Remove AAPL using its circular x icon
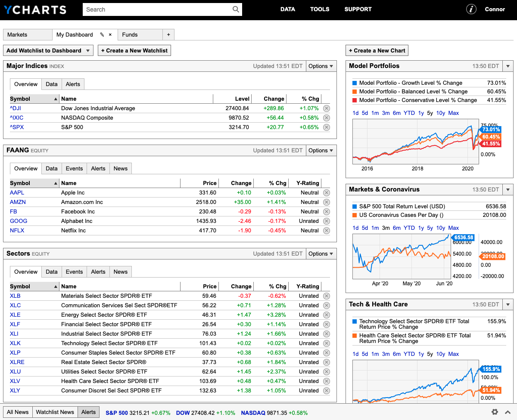 [x=327, y=192]
